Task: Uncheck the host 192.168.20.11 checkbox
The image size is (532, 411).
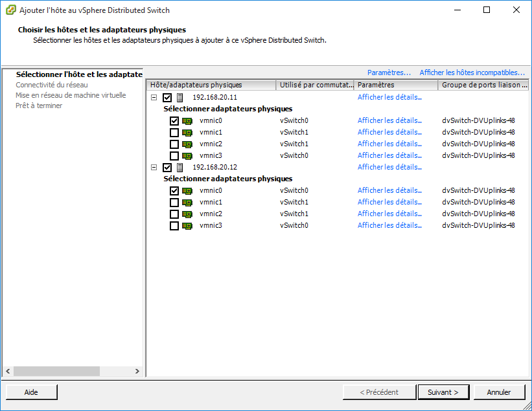Action: coord(167,98)
